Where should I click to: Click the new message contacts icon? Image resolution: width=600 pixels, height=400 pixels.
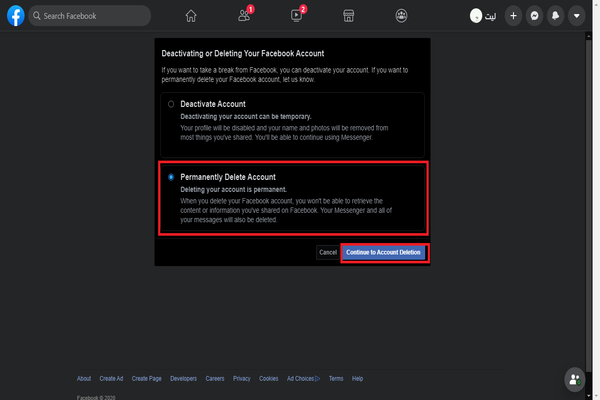pos(574,380)
